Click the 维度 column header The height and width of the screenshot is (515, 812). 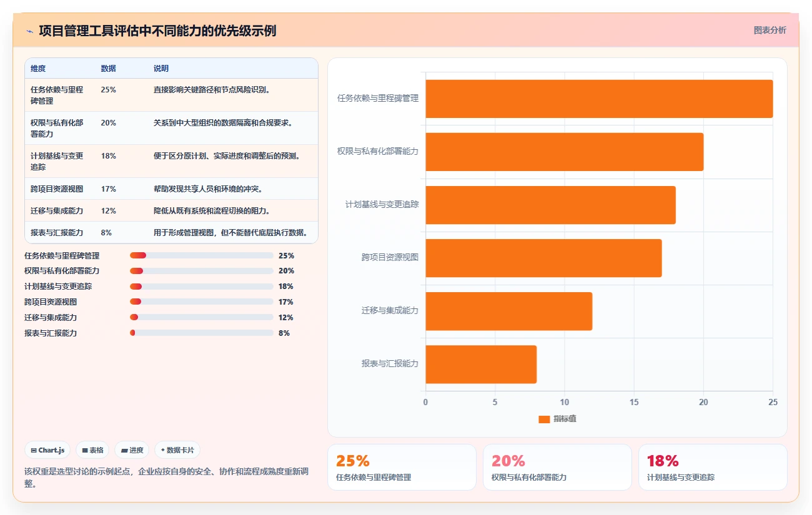pos(38,69)
